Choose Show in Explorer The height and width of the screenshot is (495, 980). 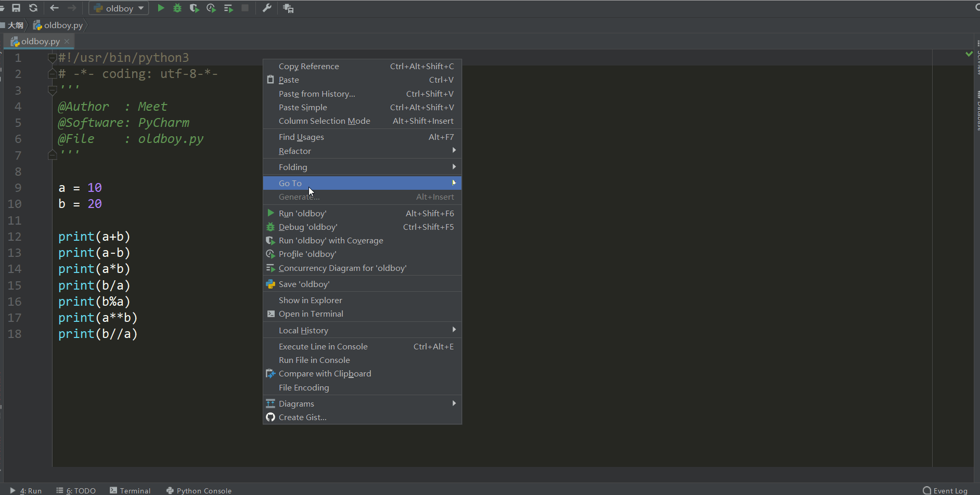tap(362, 300)
